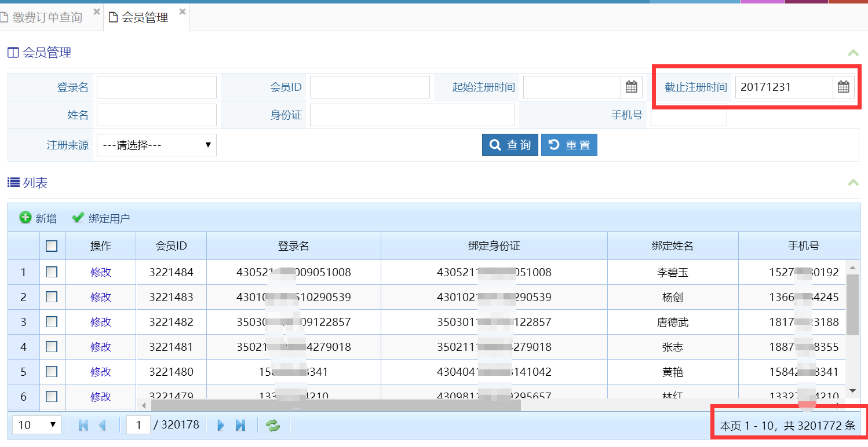Collapse the 会员管理 search panel
This screenshot has width=868, height=447.
[853, 53]
